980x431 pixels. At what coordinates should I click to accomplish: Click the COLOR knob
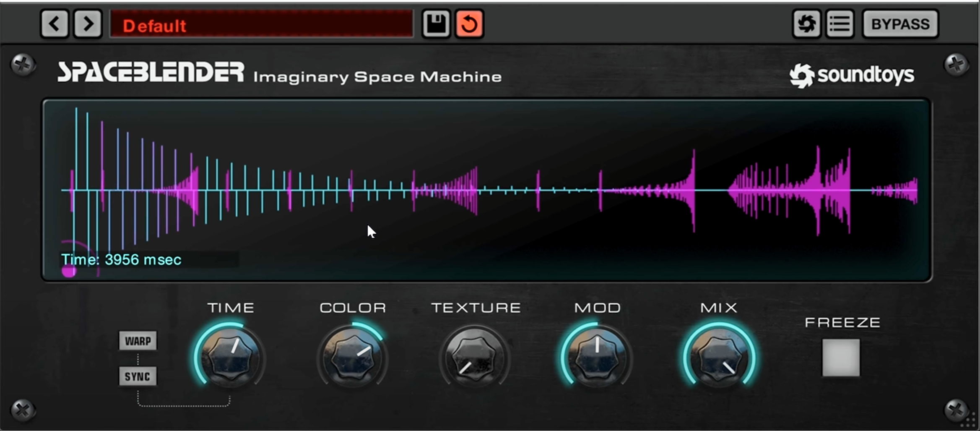pos(352,358)
